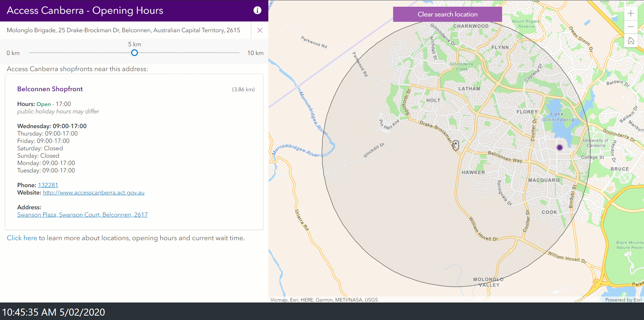Image resolution: width=644 pixels, height=320 pixels.
Task: Click the searched address pin marker on map
Action: point(455,145)
